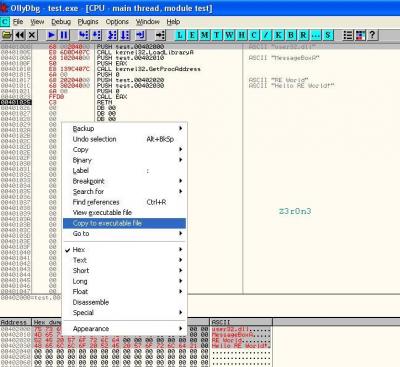The width and height of the screenshot is (400, 367).
Task: Choose Disassemble in context menu
Action: coord(124,302)
